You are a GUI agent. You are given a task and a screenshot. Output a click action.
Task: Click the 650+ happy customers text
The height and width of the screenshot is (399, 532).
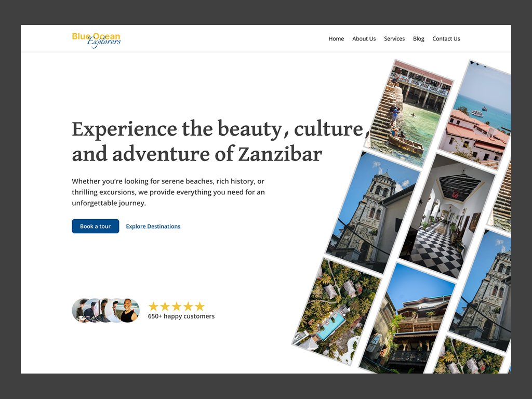coord(182,316)
